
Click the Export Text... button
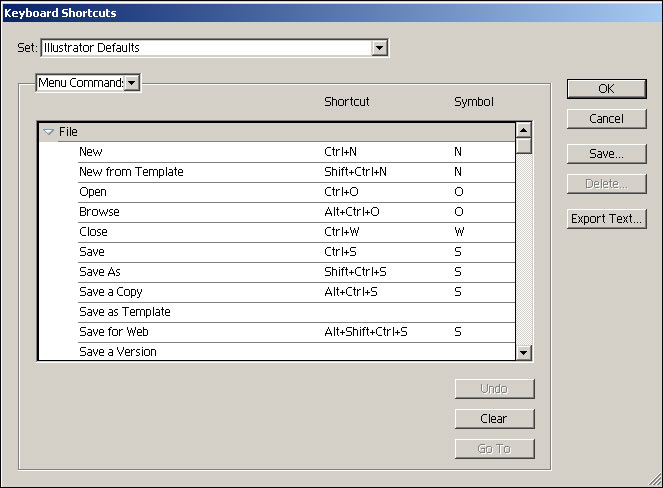606,219
